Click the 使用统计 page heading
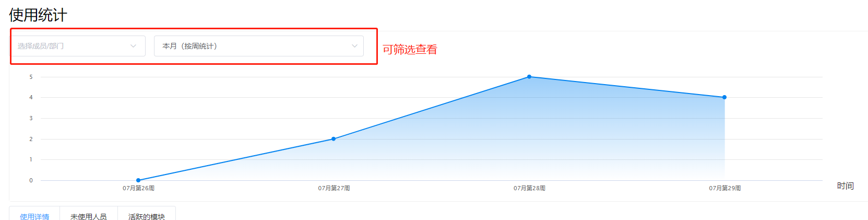The height and width of the screenshot is (220, 868). pyautogui.click(x=38, y=15)
